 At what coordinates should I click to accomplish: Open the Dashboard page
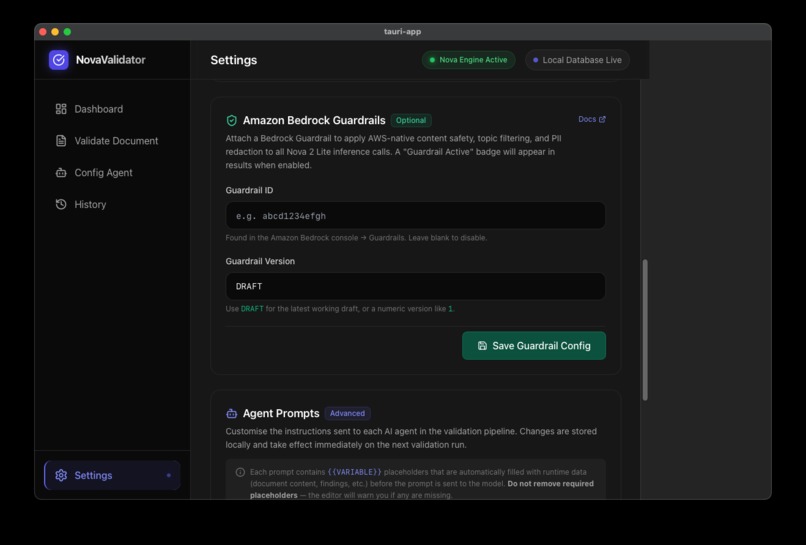(x=112, y=109)
